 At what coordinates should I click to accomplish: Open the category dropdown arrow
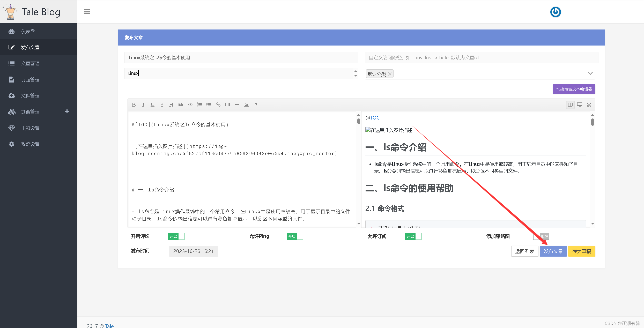click(x=590, y=73)
